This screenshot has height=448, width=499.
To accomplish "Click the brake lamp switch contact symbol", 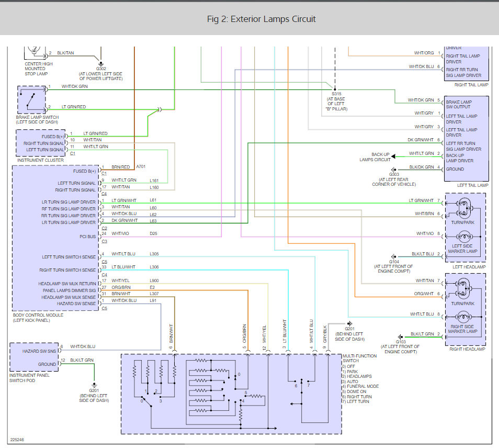I will 31,99.
